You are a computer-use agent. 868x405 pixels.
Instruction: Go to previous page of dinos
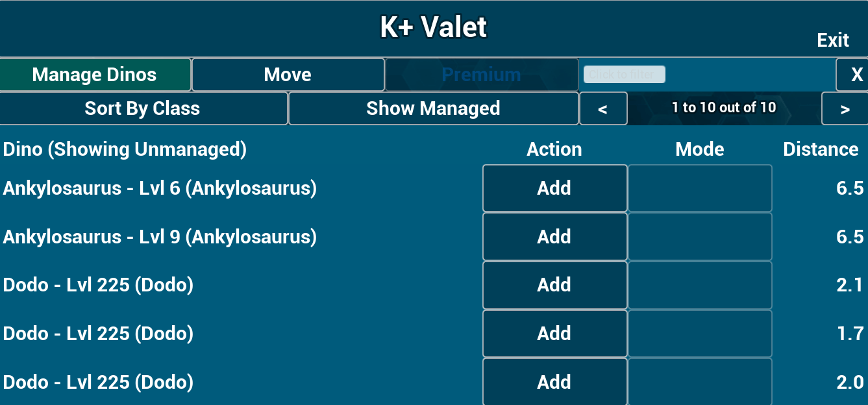[x=603, y=108]
